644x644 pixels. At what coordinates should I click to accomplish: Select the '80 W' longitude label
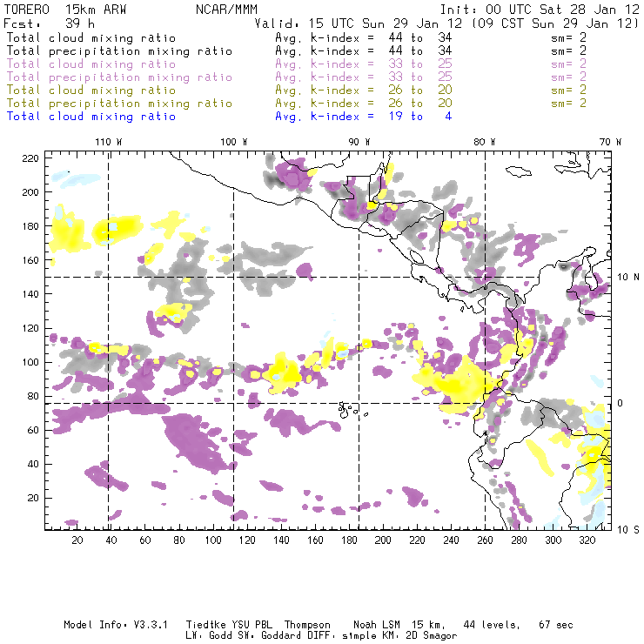[x=485, y=142]
